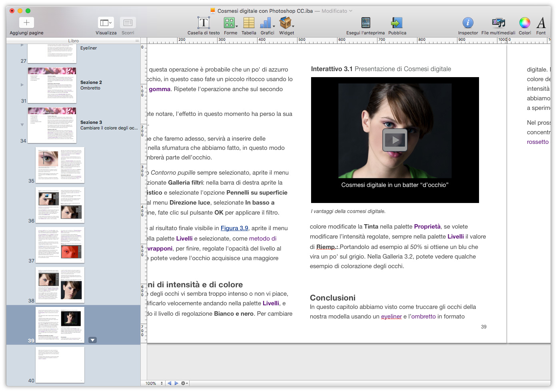The width and height of the screenshot is (557, 392).
Task: Play the Cosmesi digitale video
Action: [395, 140]
